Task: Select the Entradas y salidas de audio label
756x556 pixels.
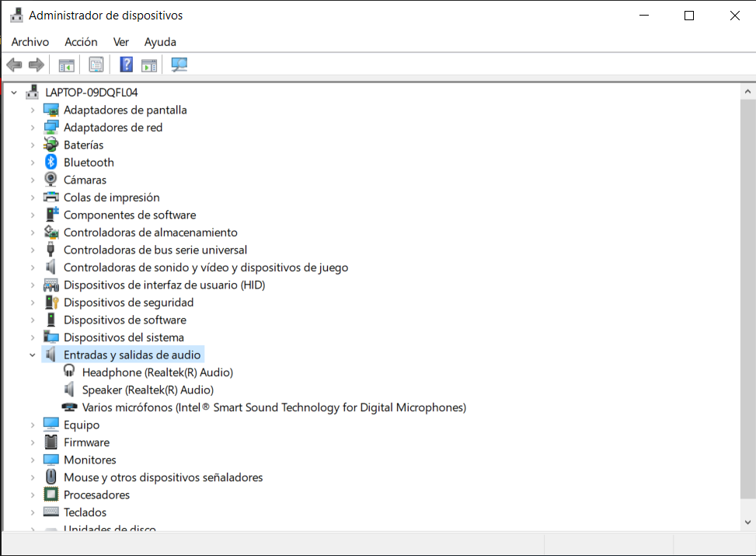Action: pos(132,355)
